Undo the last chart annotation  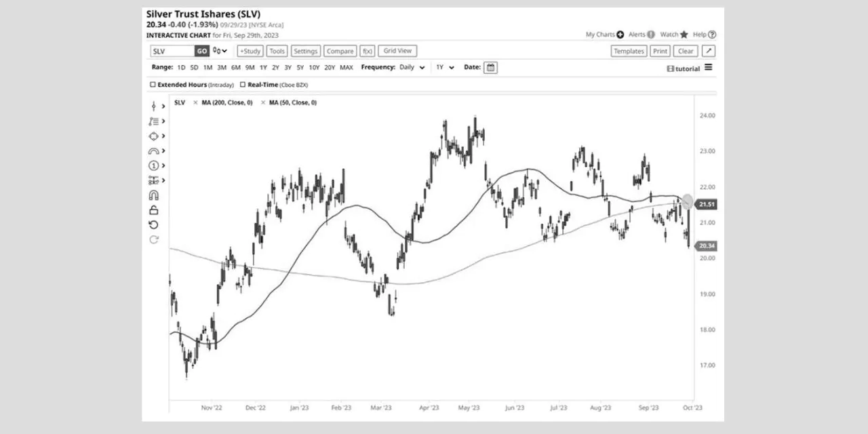[x=154, y=224]
